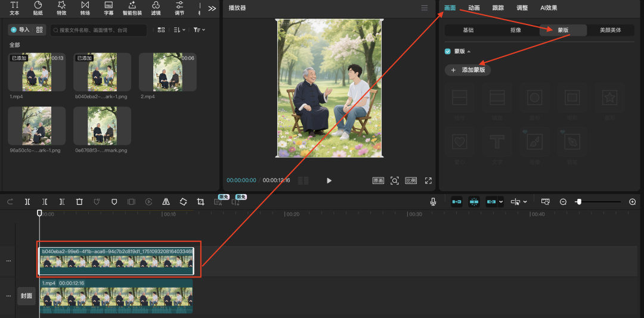Click the timeline zoom slider handle

pyautogui.click(x=578, y=202)
